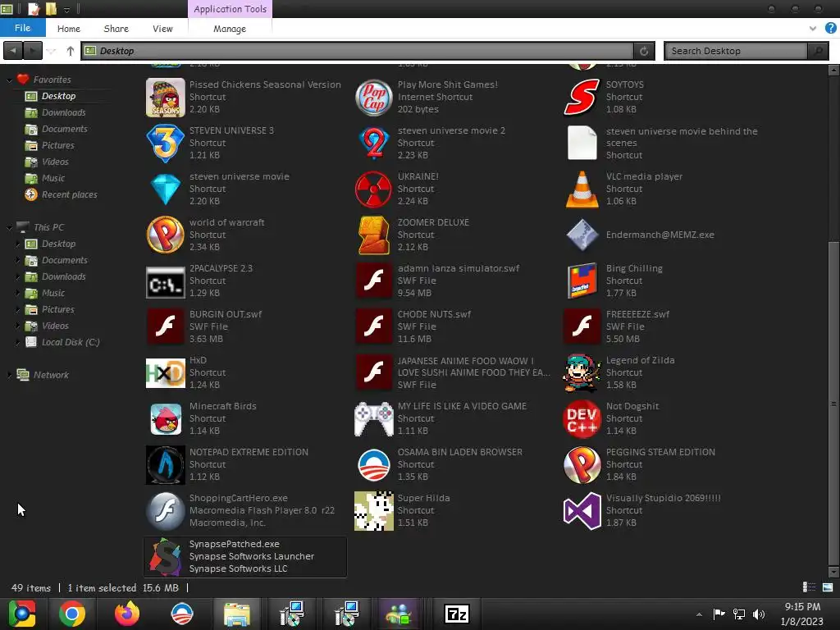Image resolution: width=840 pixels, height=630 pixels.
Task: Show hidden system tray icons
Action: 699,614
